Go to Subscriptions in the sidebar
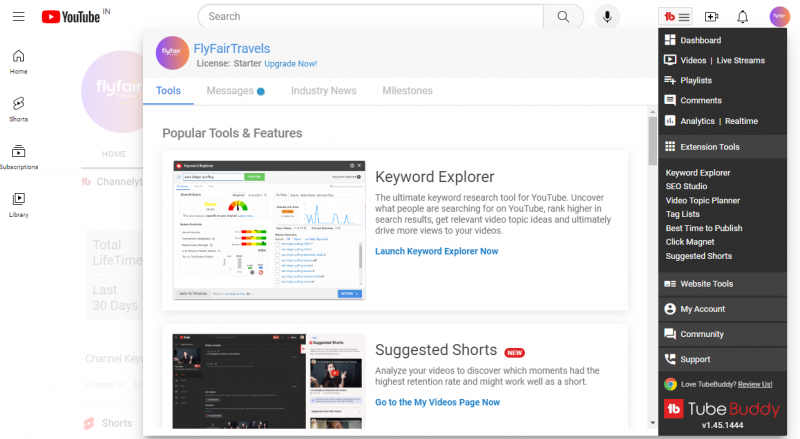Viewport: 800px width, 439px height. coord(18,156)
